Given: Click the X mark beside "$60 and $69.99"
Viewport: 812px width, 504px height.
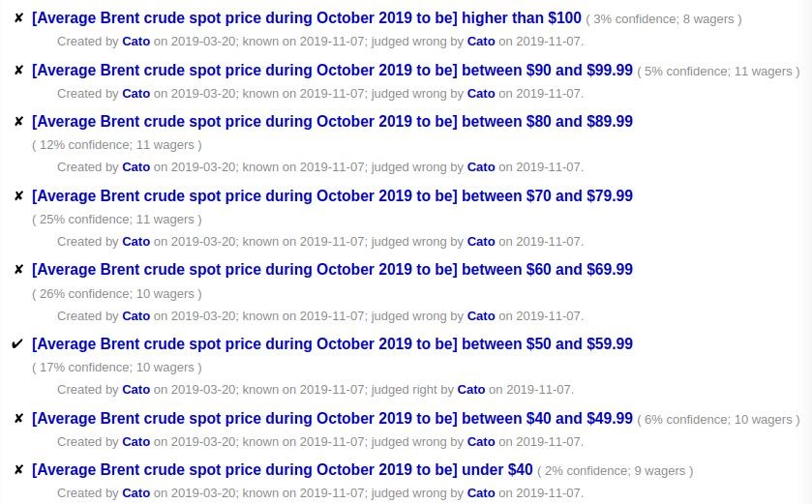Looking at the screenshot, I should [18, 270].
